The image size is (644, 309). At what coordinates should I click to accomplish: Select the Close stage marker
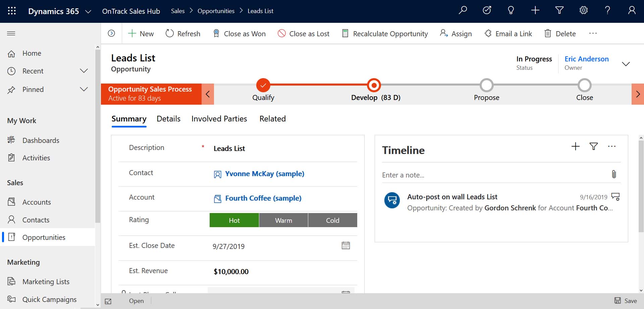pyautogui.click(x=585, y=85)
